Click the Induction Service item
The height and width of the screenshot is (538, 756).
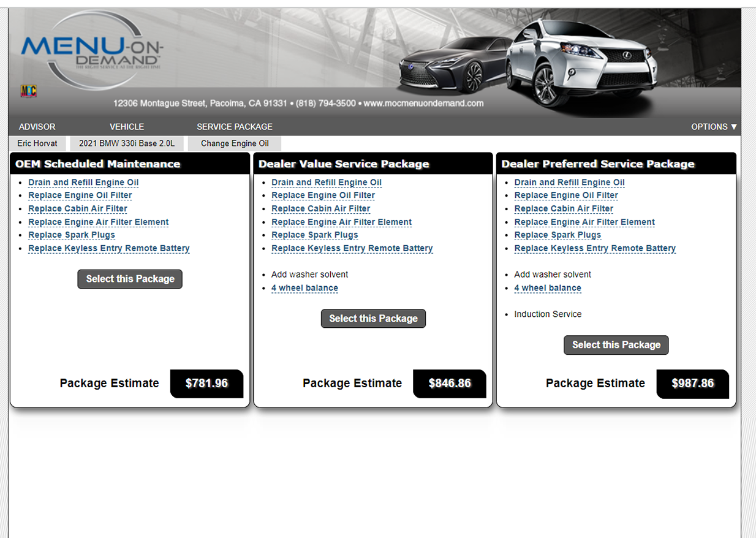pos(548,314)
